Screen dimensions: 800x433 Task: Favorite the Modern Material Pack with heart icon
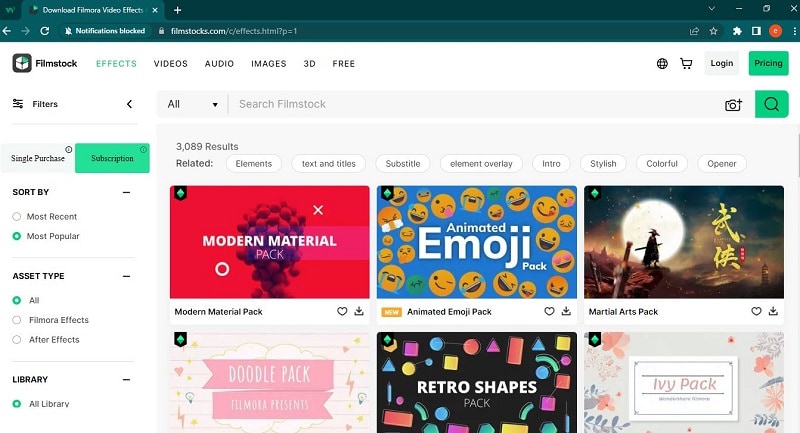tap(342, 311)
